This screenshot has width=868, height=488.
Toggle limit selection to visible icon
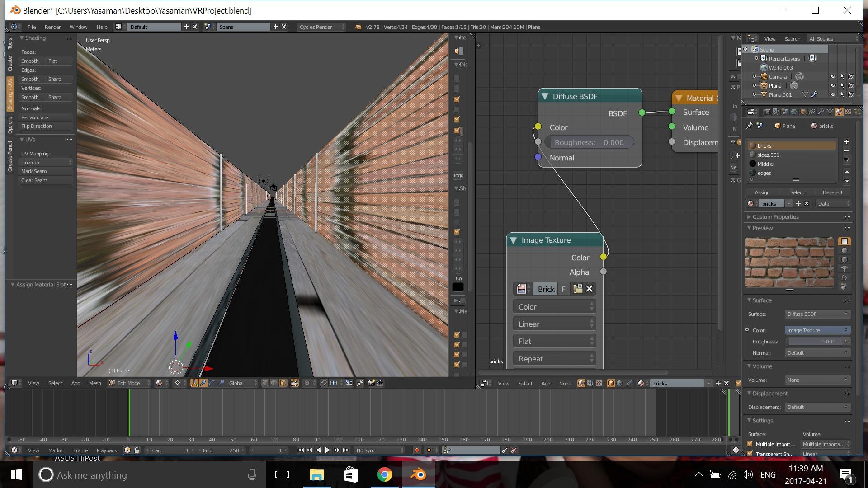point(294,383)
